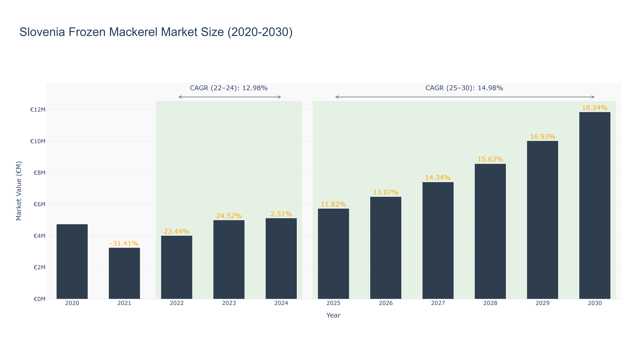The width and height of the screenshot is (644, 345).
Task: Click the 11.82% growth label
Action: pyautogui.click(x=333, y=204)
